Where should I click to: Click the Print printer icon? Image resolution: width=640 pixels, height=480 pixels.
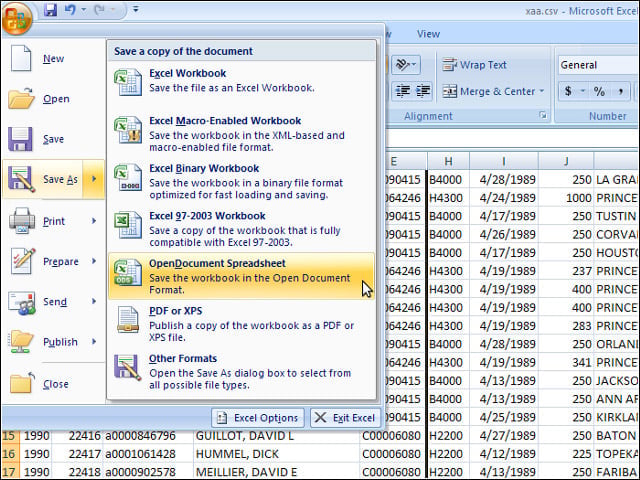click(22, 220)
